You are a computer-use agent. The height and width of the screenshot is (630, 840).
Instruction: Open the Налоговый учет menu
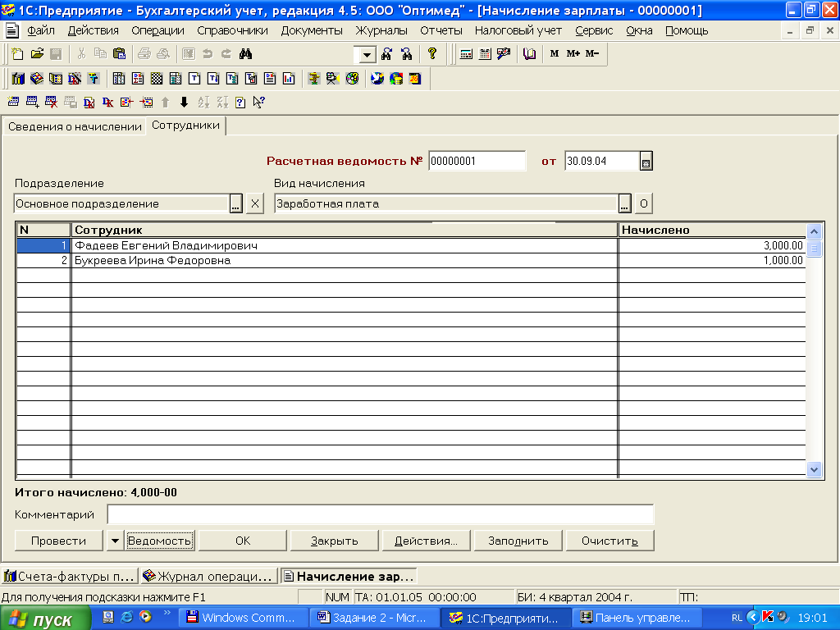[518, 30]
